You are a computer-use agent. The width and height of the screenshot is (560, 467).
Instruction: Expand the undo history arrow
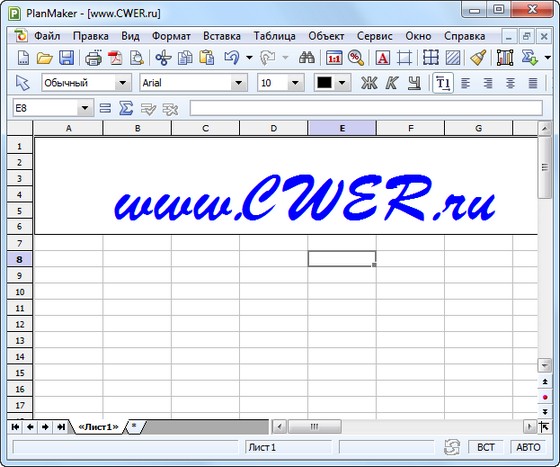click(250, 57)
